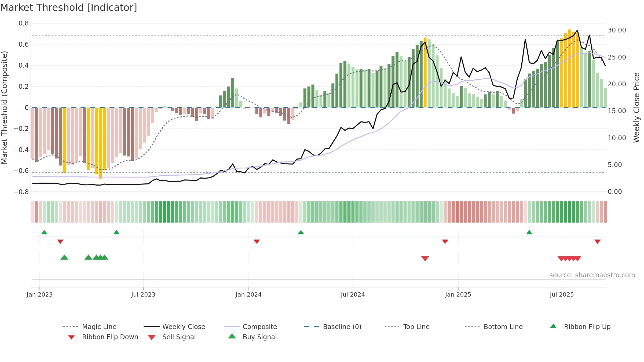Click the first buy signal triangle in February 2023
This screenshot has height=362, width=644.
64,257
